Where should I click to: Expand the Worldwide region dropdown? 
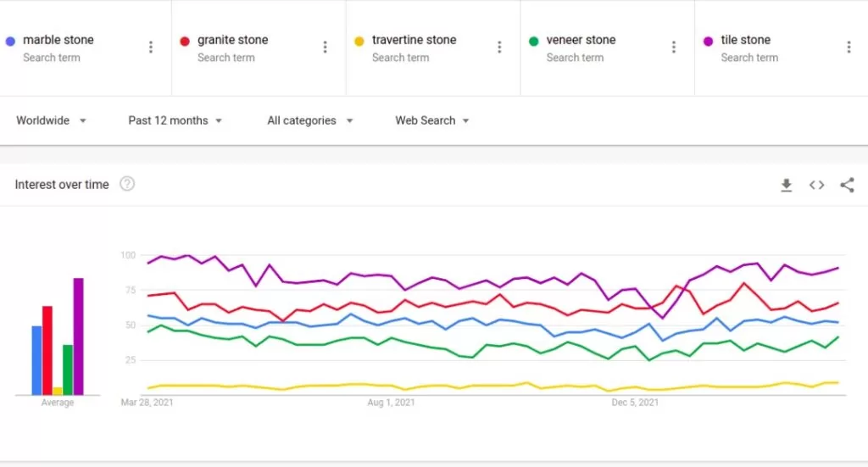[52, 120]
